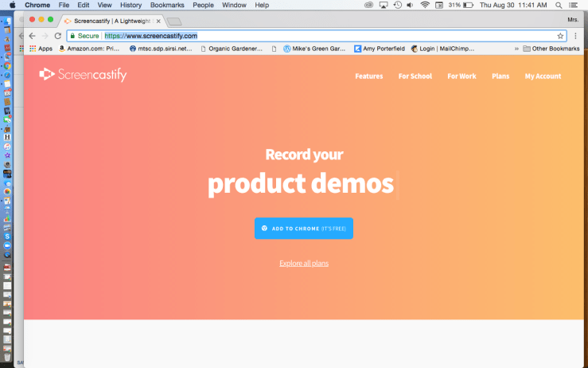Click the Screencastify logo

coord(83,75)
